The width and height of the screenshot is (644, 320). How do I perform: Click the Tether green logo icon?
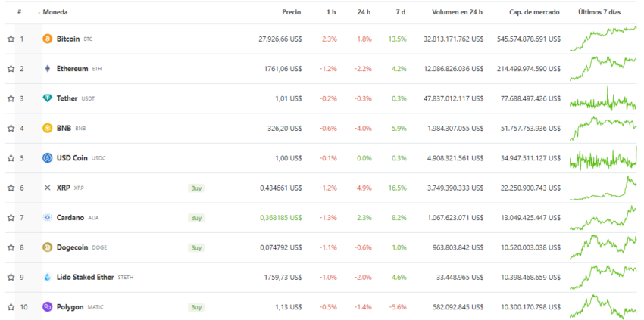(47, 98)
